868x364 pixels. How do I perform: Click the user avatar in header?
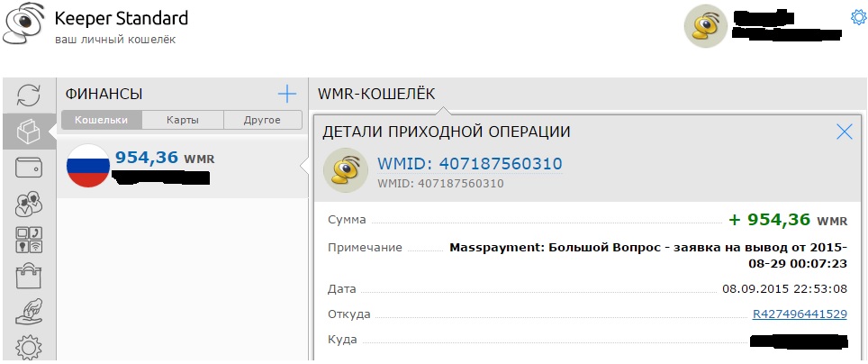pyautogui.click(x=705, y=26)
